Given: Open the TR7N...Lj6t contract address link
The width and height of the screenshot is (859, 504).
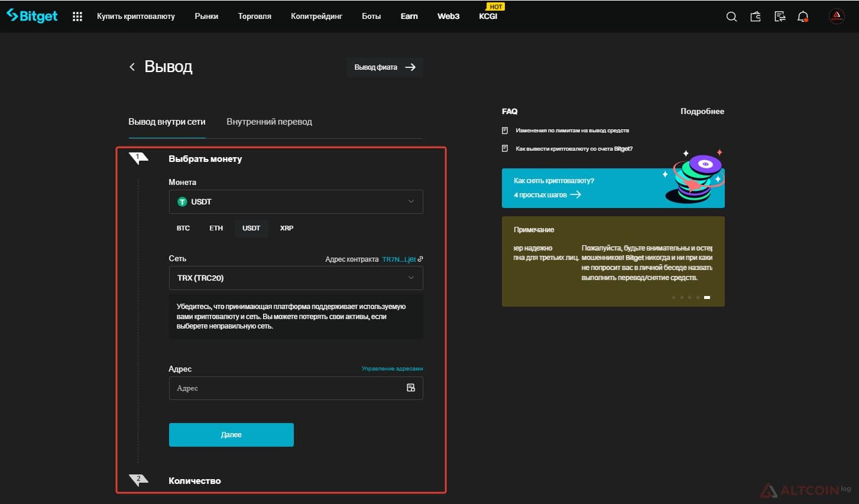Looking at the screenshot, I should click(399, 259).
